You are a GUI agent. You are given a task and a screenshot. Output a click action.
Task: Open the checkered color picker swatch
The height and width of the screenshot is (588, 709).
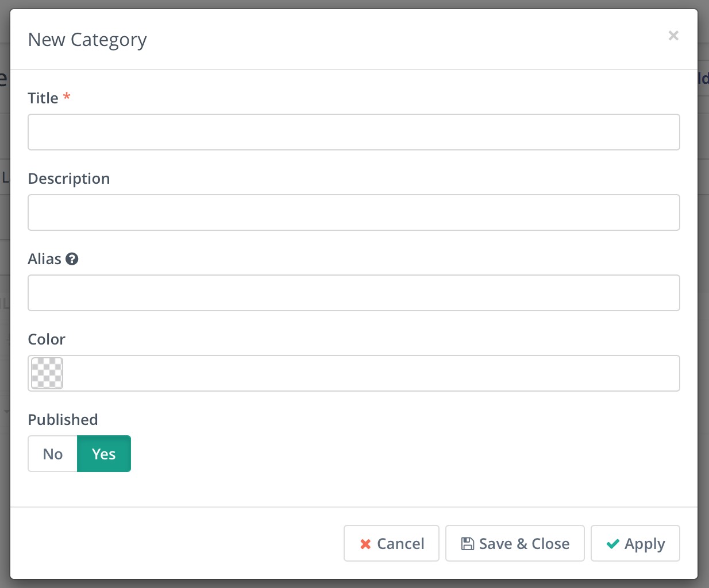tap(47, 373)
